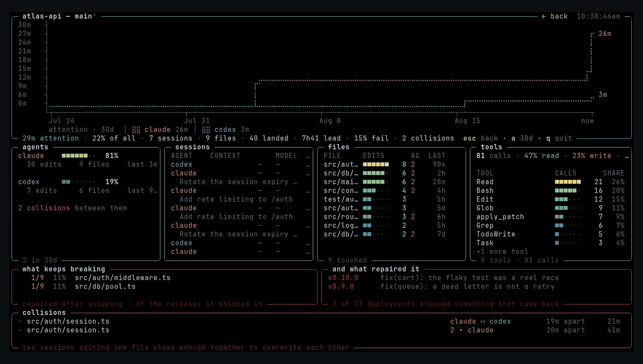643x364 pixels.
Task: Select the Grep tool row
Action: pos(550,226)
